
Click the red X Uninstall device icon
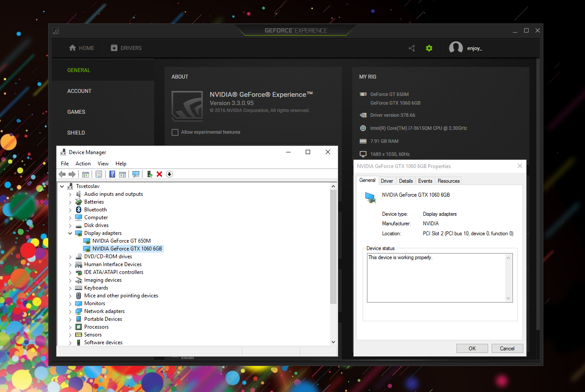tap(159, 174)
